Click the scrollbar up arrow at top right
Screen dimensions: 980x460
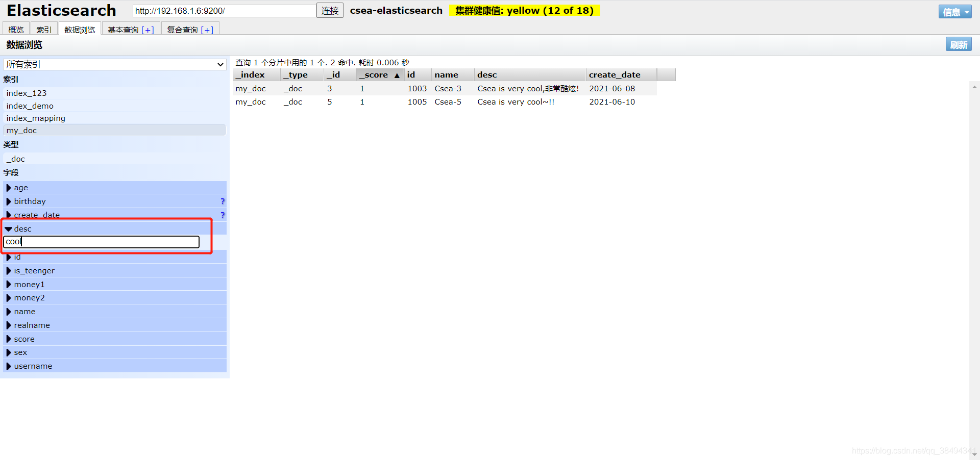(974, 87)
